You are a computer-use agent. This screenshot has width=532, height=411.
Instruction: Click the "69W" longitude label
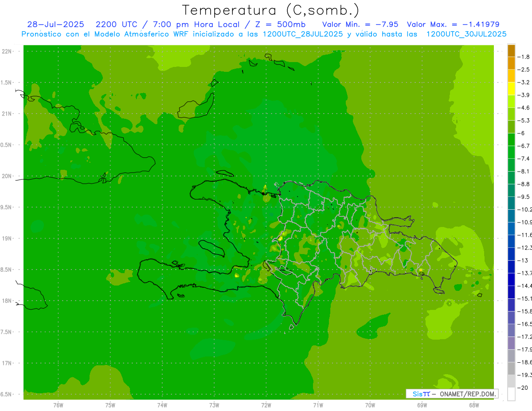click(422, 405)
